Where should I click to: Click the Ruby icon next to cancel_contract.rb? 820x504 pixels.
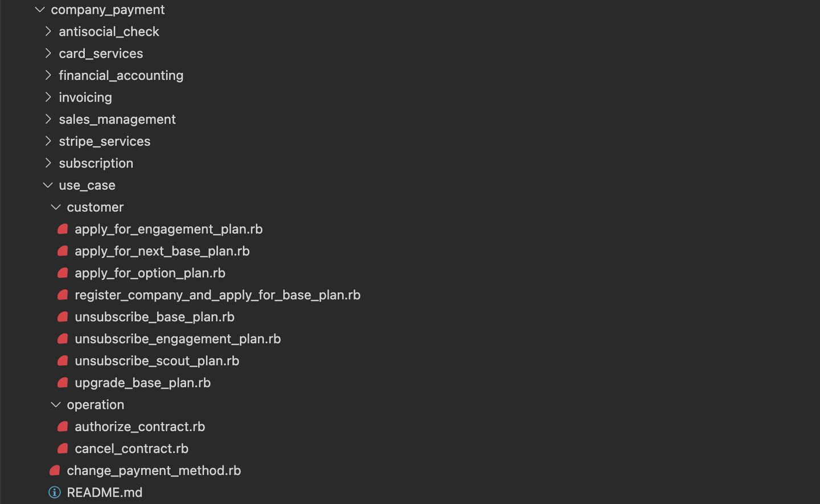click(x=63, y=449)
